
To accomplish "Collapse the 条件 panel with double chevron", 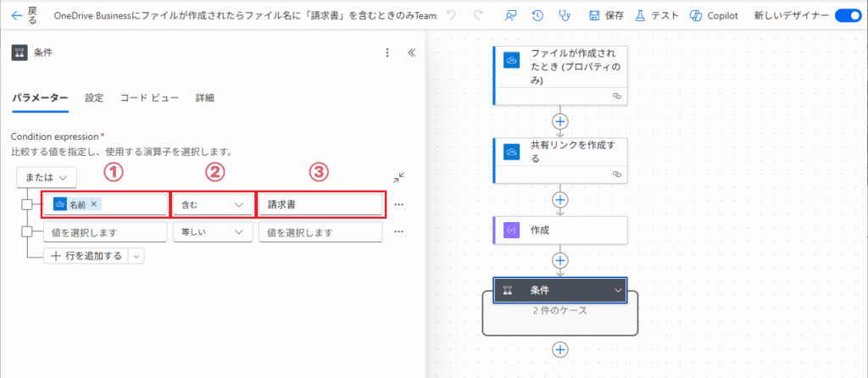I will click(x=411, y=53).
